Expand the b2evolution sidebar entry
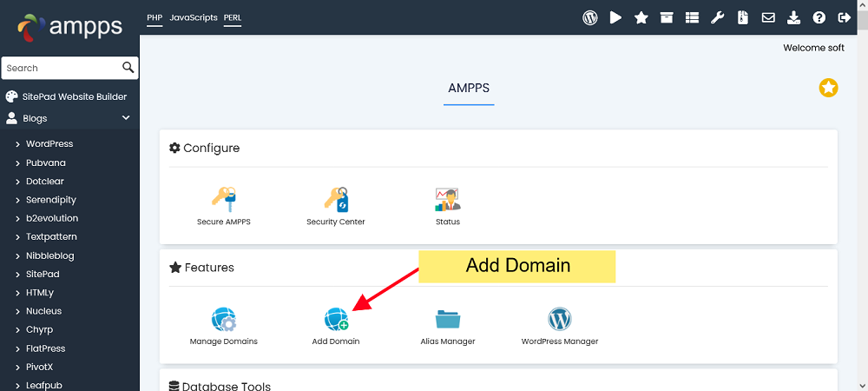 point(17,219)
